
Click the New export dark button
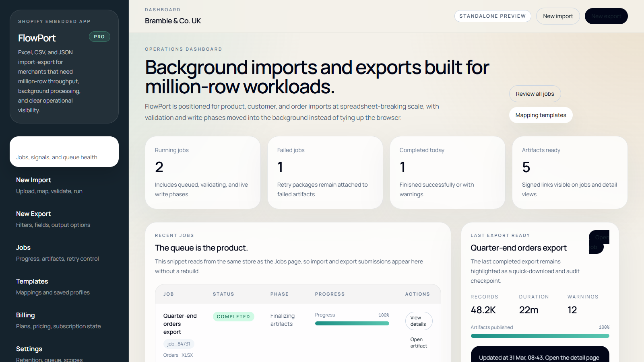pyautogui.click(x=606, y=16)
